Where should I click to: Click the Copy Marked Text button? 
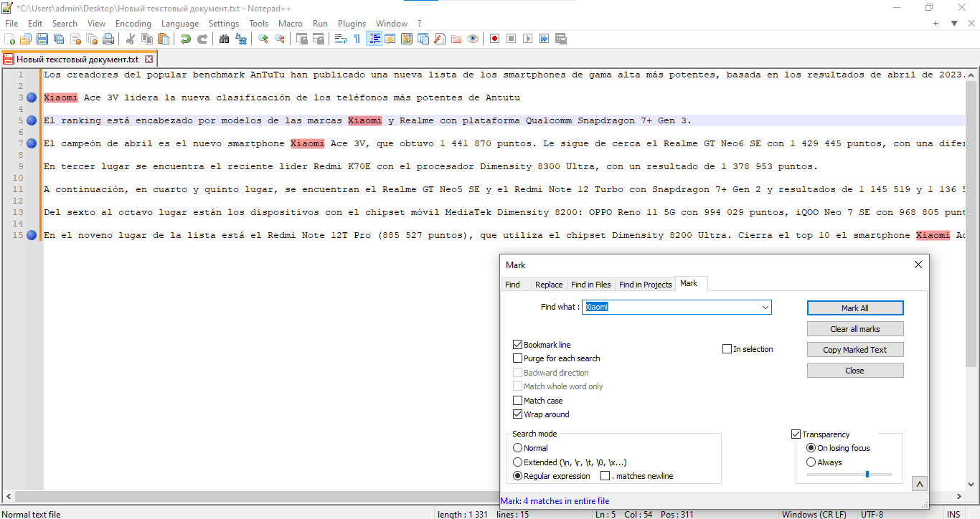point(855,350)
